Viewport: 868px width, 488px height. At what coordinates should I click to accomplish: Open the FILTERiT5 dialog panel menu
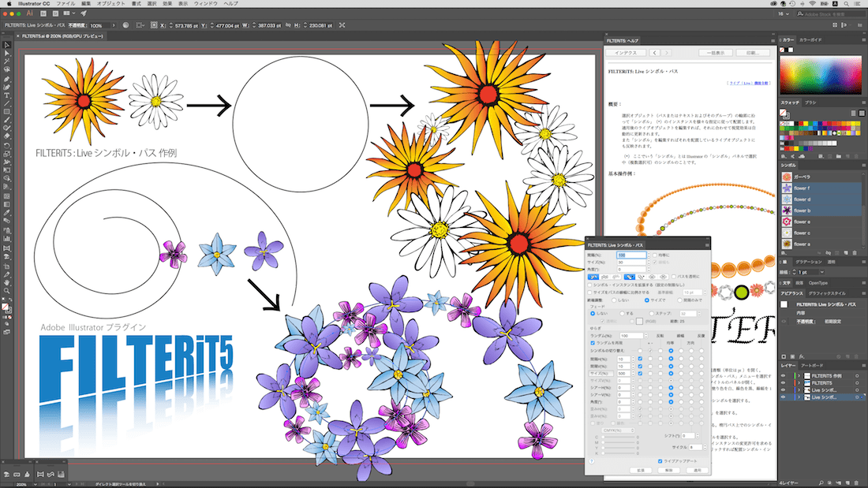pos(706,245)
